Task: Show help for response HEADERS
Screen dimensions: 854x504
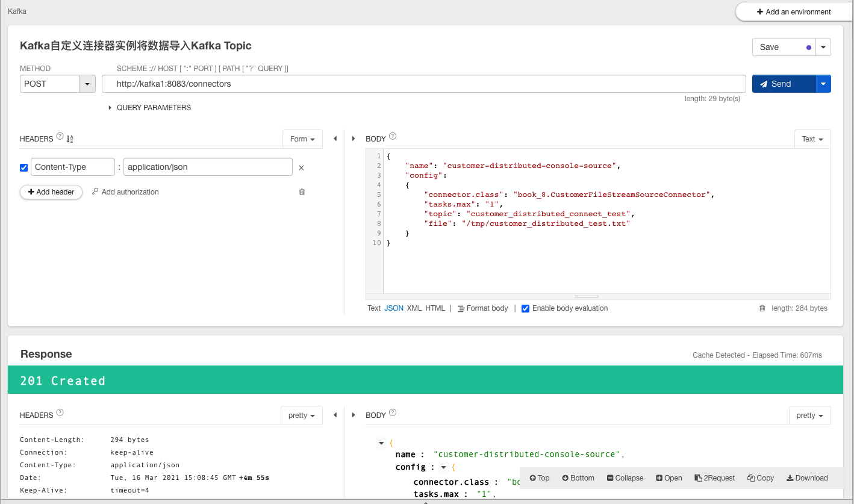Action: pyautogui.click(x=60, y=412)
